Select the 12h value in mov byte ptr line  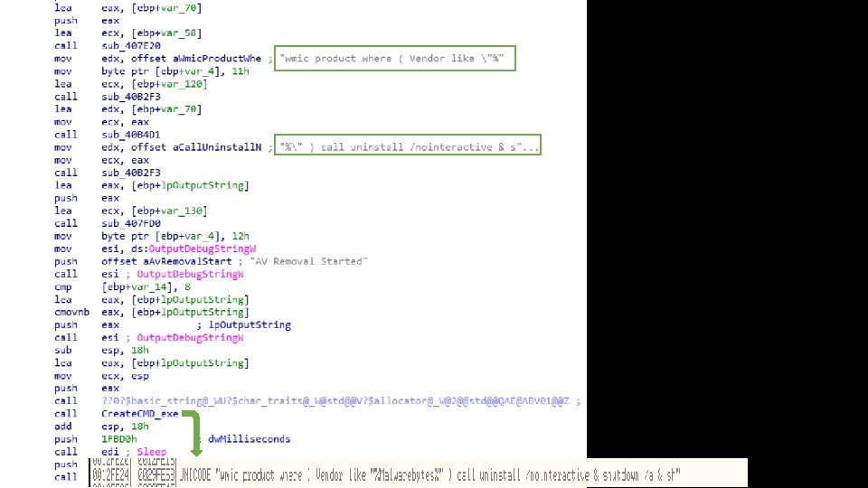tap(241, 236)
